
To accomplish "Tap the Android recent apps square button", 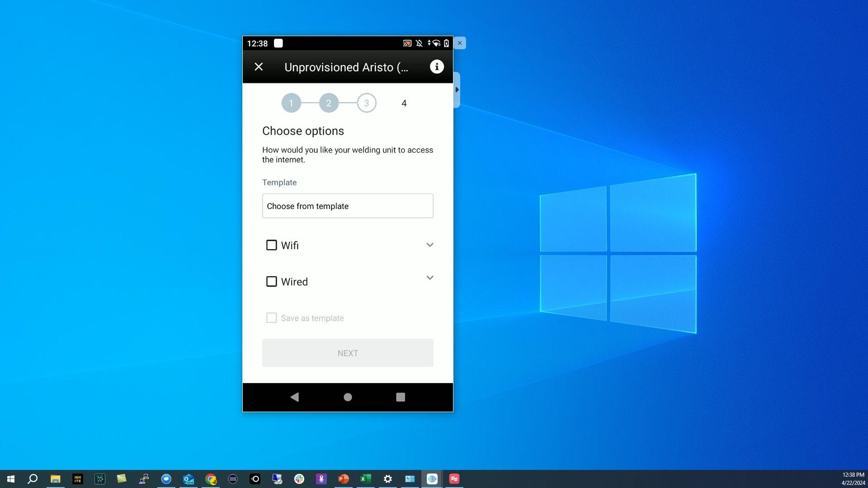I will [401, 397].
